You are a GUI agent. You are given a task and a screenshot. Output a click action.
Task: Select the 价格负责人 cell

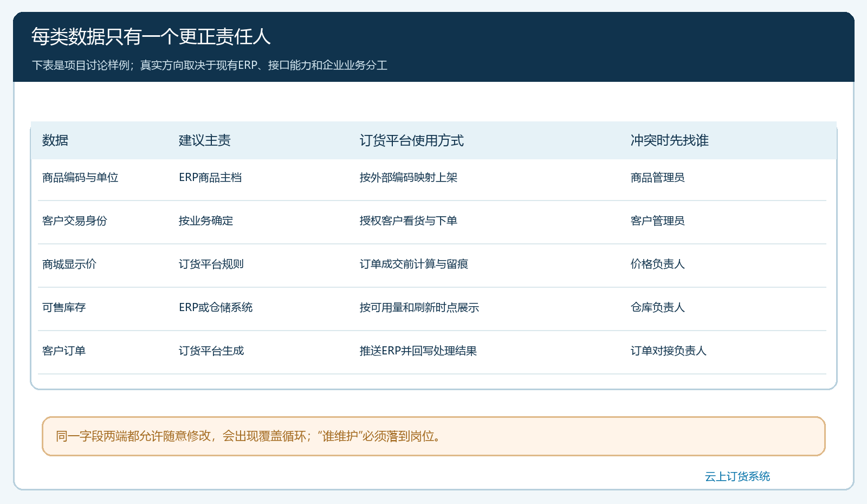pyautogui.click(x=658, y=264)
